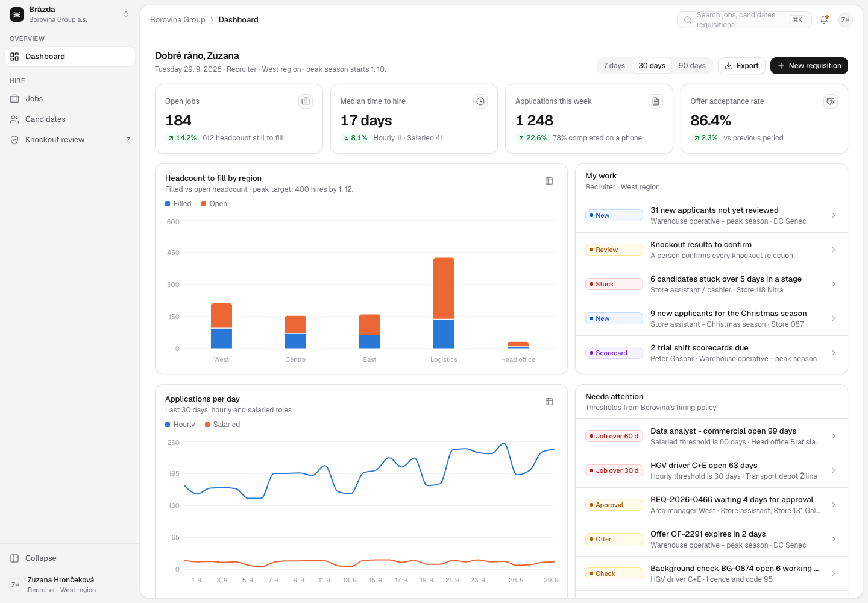Toggle the Hourly legend series
The width and height of the screenshot is (868, 603).
point(180,425)
